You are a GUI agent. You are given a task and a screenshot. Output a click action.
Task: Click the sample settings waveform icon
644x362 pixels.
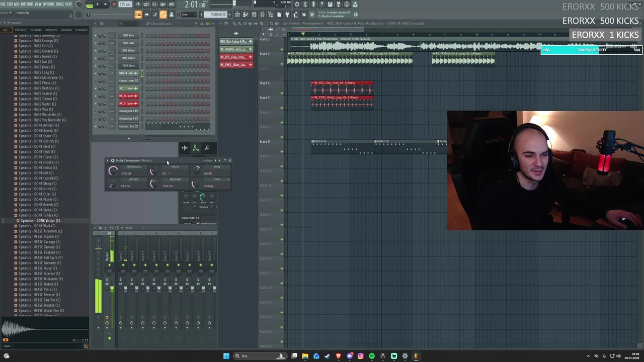(185, 148)
